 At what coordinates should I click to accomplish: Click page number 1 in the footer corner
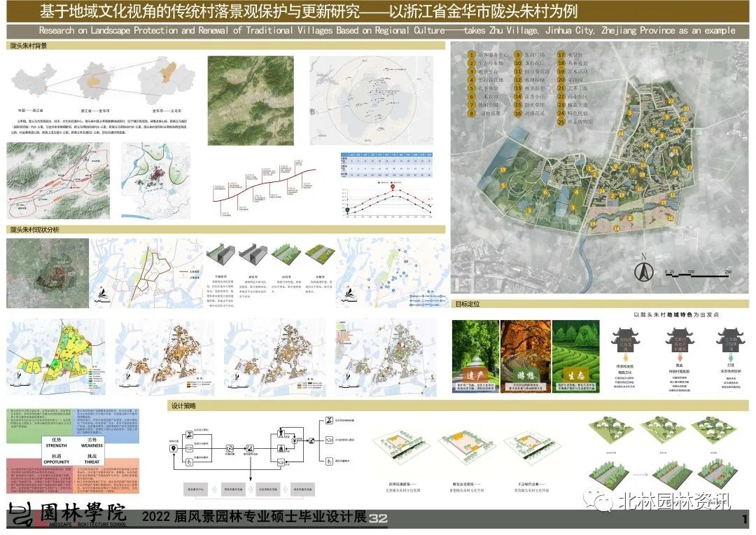click(x=745, y=520)
